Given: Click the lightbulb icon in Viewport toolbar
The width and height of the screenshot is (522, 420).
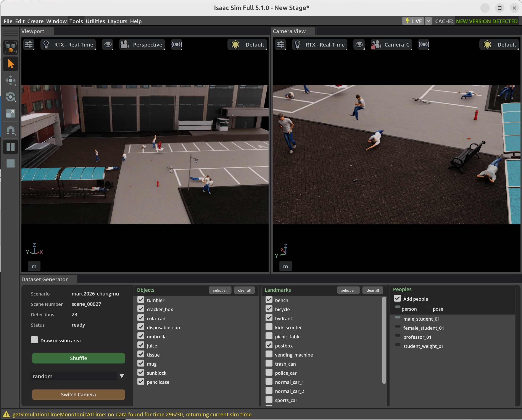Looking at the screenshot, I should [x=46, y=45].
